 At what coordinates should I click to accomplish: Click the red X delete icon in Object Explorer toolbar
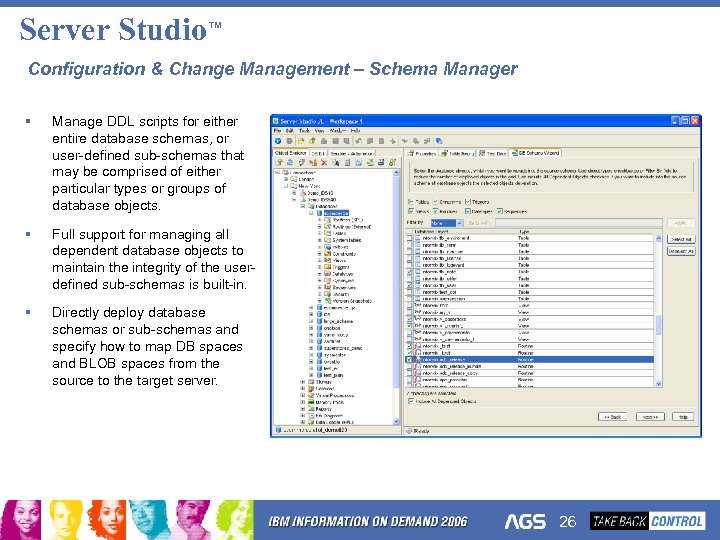[324, 163]
